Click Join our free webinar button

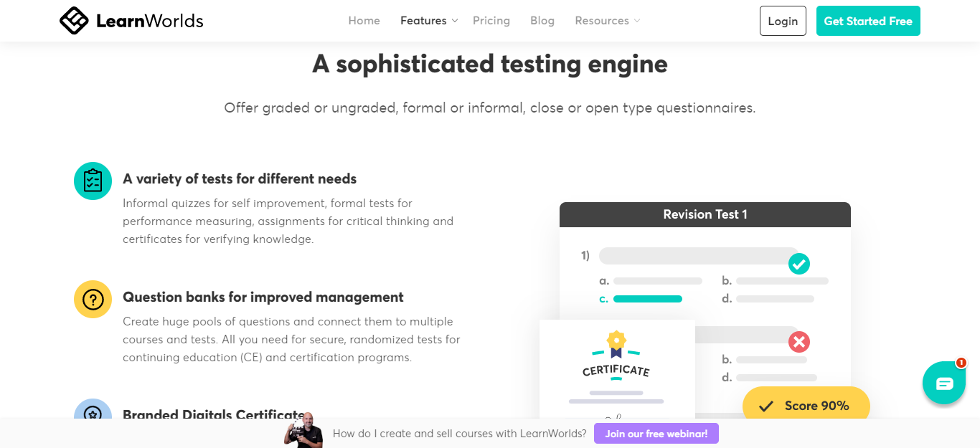[656, 434]
